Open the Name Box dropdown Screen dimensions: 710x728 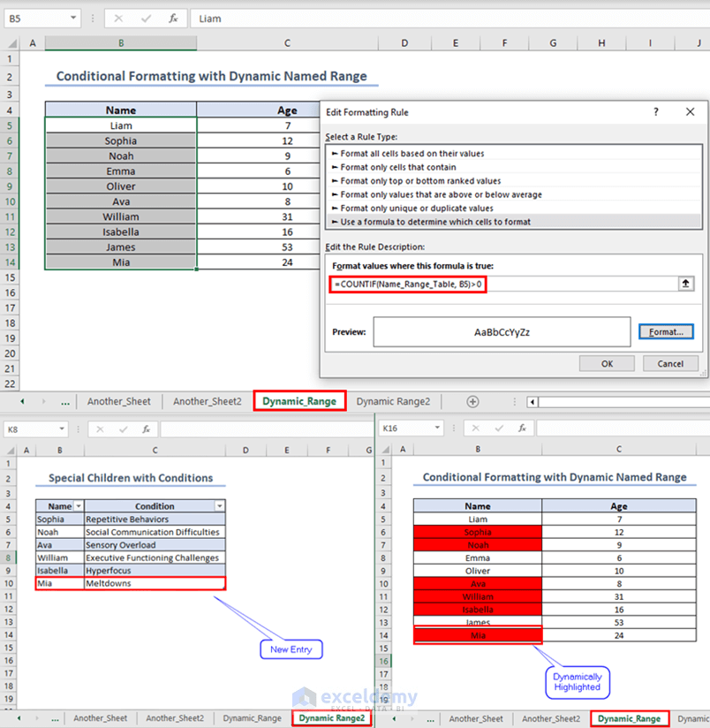[x=72, y=18]
